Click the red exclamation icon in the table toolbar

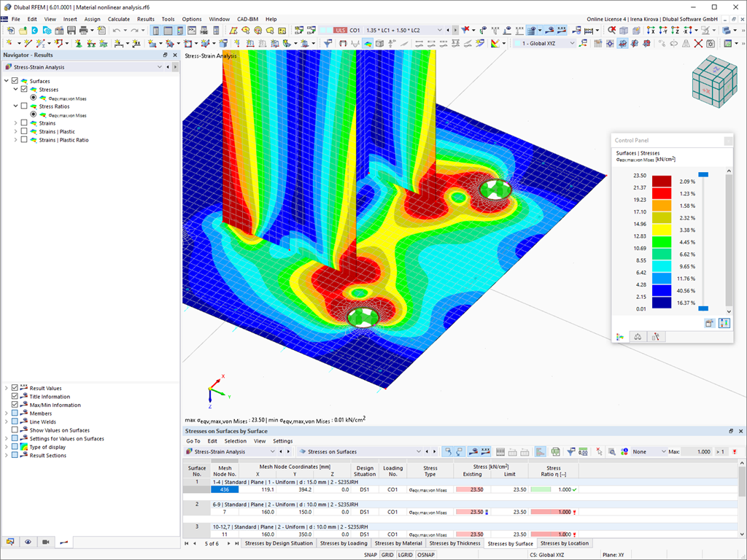pos(733,451)
